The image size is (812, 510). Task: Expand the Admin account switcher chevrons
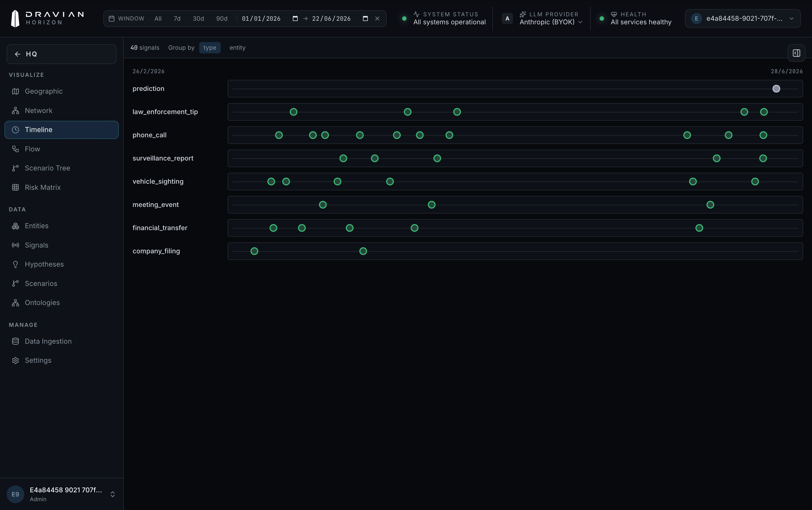click(113, 494)
